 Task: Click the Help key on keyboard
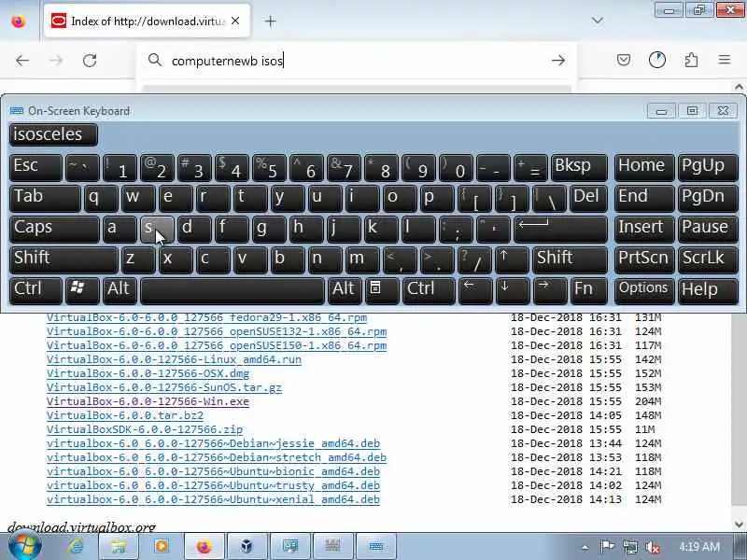[x=708, y=290]
